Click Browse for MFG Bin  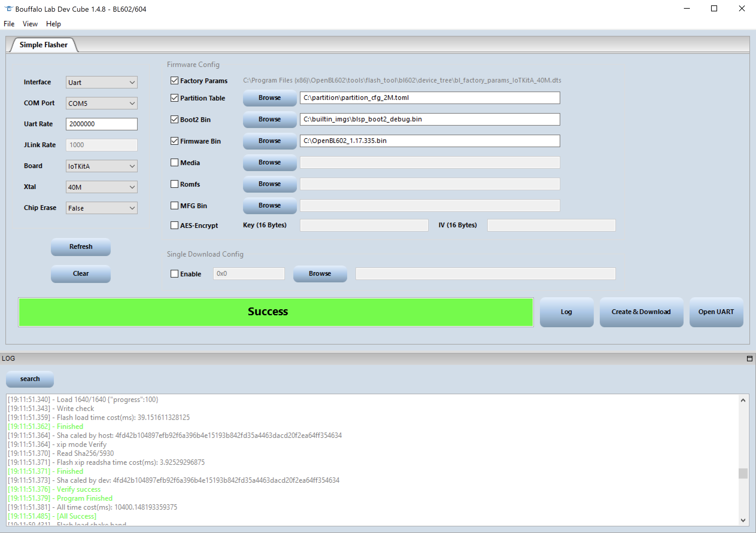[x=270, y=205]
